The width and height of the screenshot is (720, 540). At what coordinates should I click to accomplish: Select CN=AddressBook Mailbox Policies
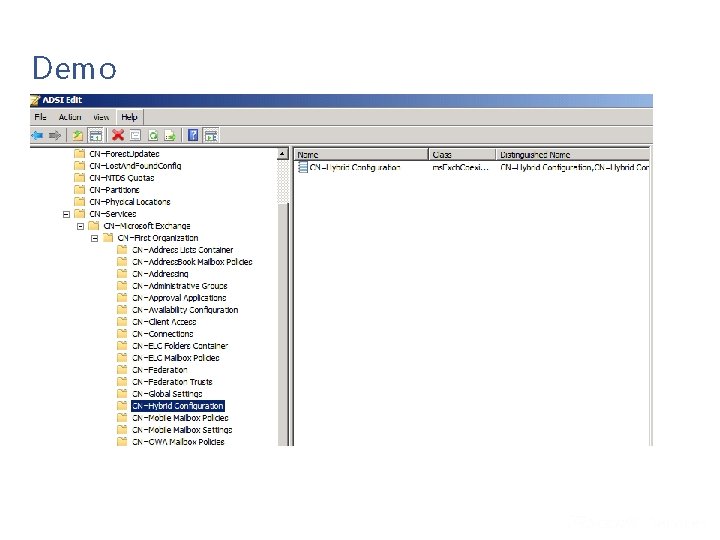pyautogui.click(x=192, y=262)
